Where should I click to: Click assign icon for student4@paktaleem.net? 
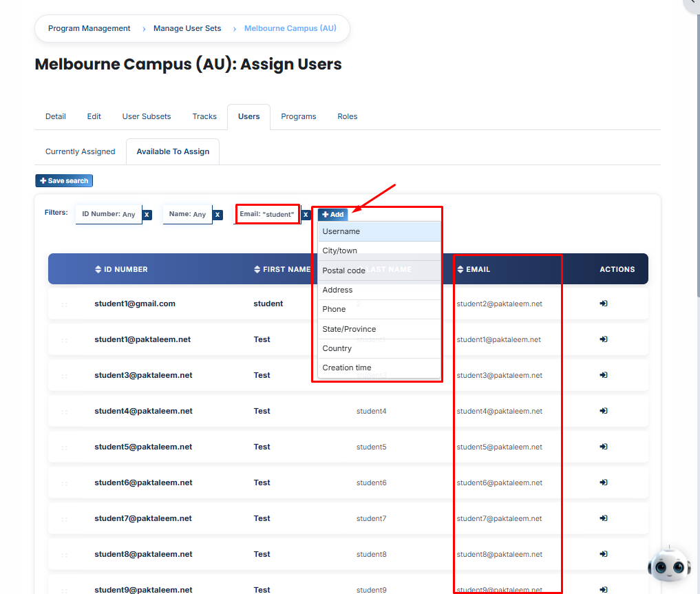604,411
